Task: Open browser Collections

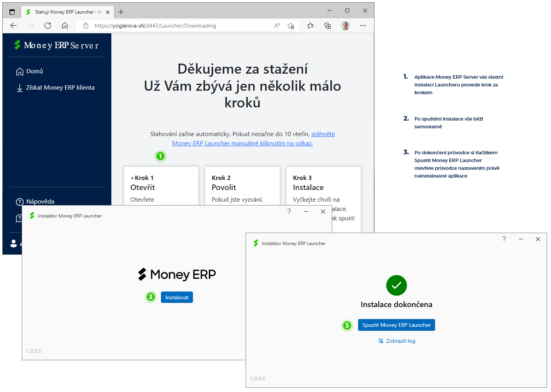Action: pyautogui.click(x=327, y=26)
